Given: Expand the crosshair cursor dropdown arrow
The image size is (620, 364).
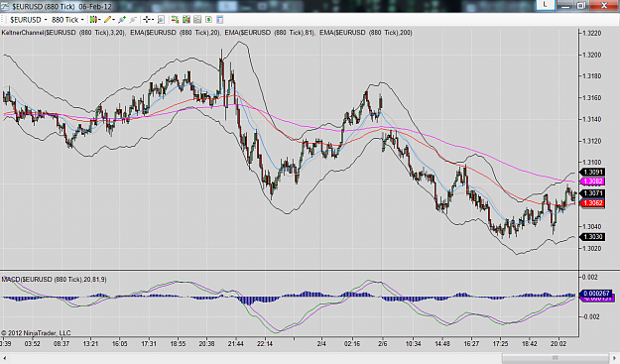Looking at the screenshot, I should [152, 20].
